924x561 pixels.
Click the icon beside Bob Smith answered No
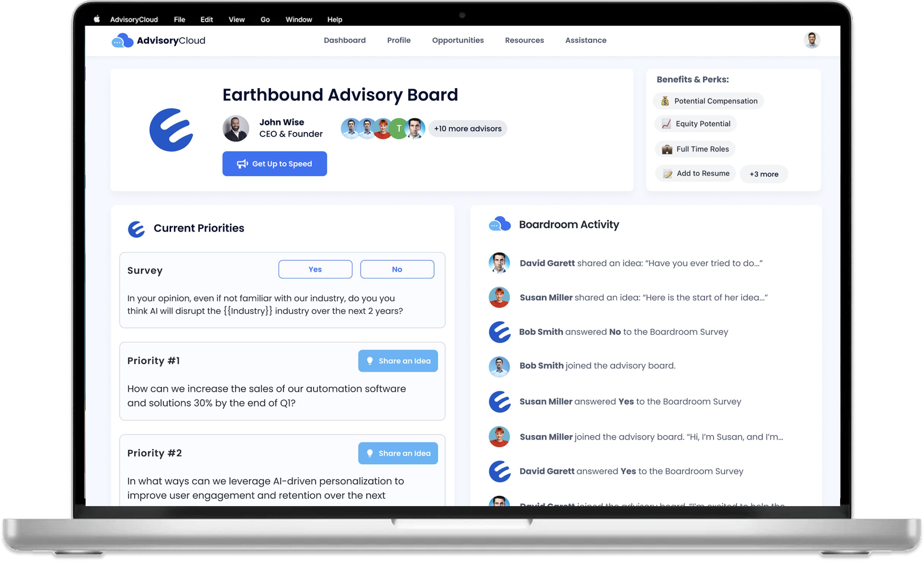tap(500, 332)
